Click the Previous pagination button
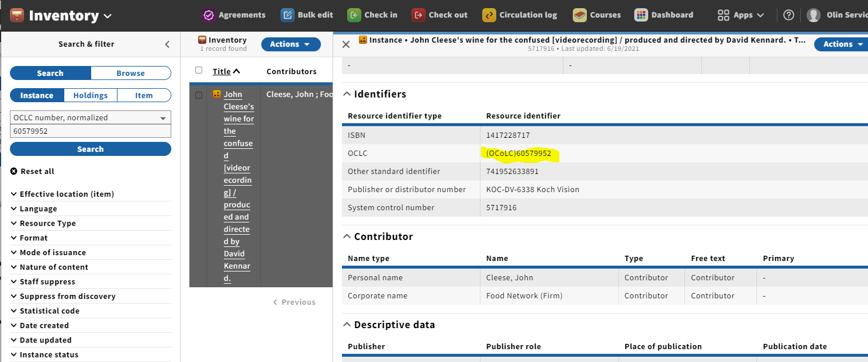The width and height of the screenshot is (868, 362). (x=295, y=302)
